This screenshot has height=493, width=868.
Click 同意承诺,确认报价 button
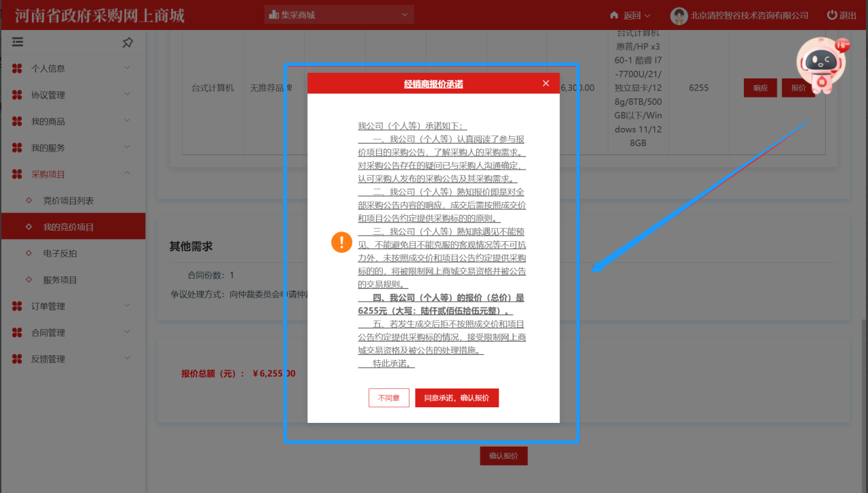click(x=456, y=398)
